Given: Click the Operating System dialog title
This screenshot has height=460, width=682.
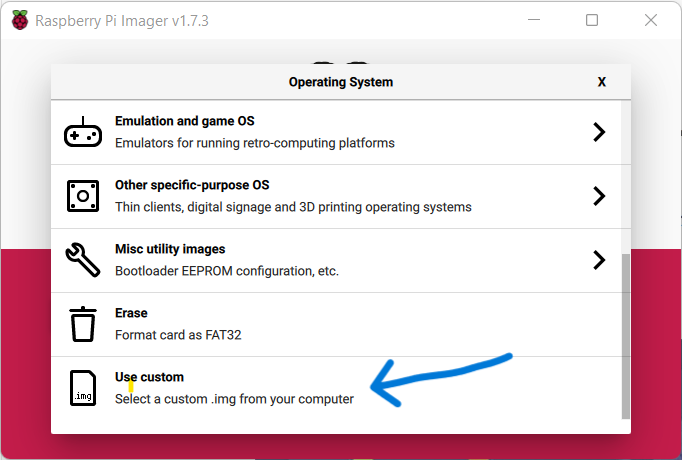Looking at the screenshot, I should pos(340,82).
